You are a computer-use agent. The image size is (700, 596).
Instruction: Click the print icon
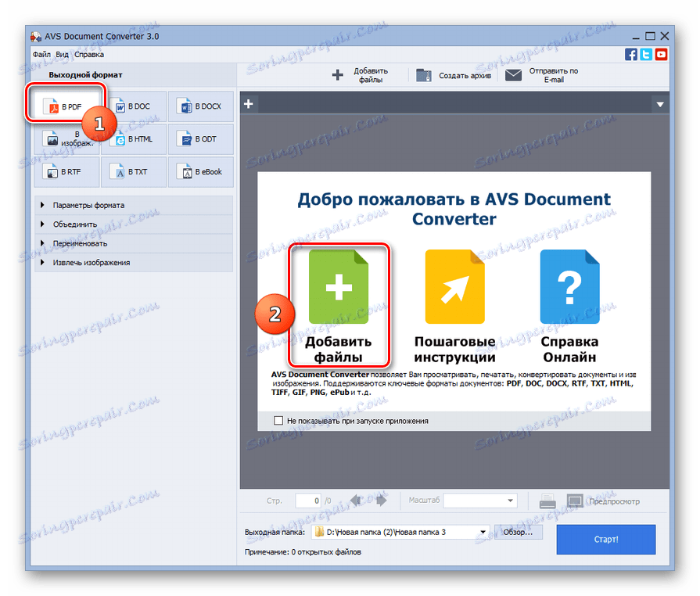tap(547, 501)
